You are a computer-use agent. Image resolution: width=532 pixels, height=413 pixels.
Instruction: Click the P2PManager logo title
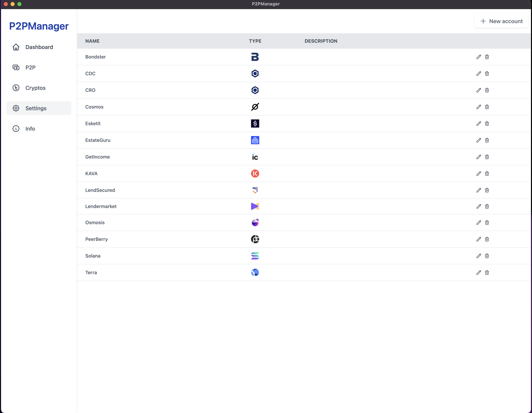pyautogui.click(x=39, y=26)
